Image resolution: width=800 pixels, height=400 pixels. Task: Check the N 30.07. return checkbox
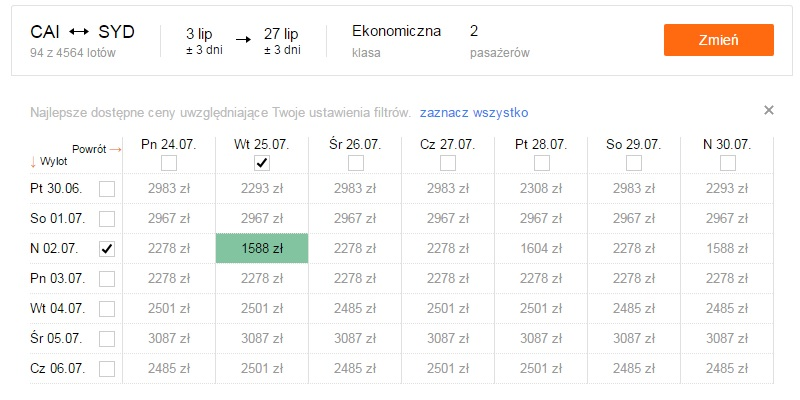[x=728, y=163]
